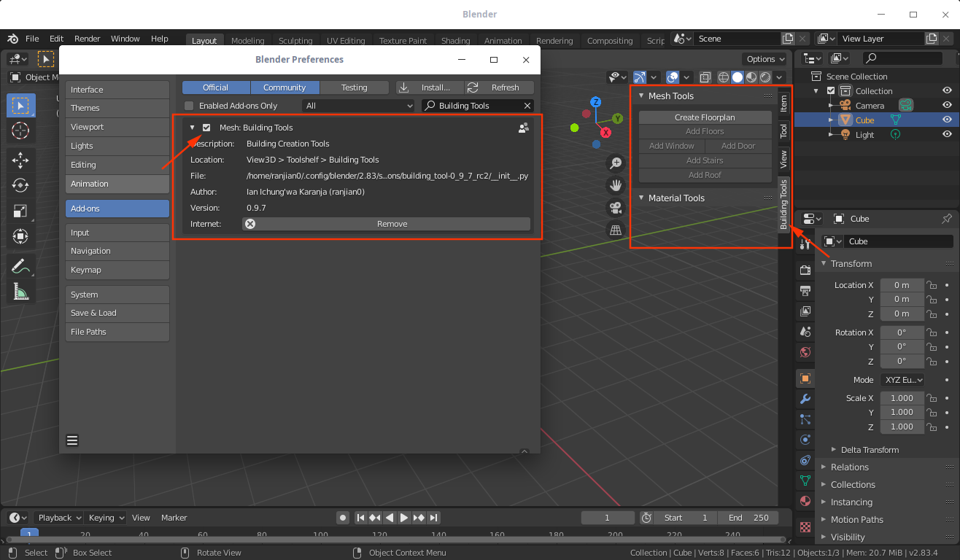
Task: Open the Object properties tab icon
Action: pyautogui.click(x=805, y=378)
